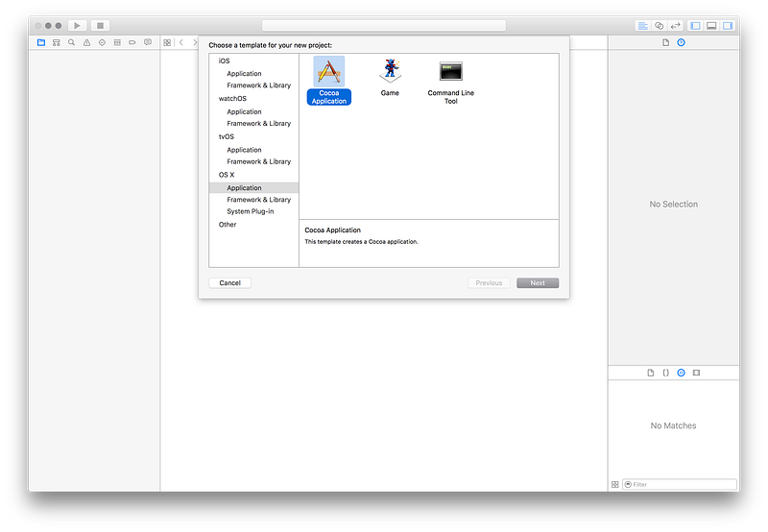Open the Report navigator speech bubble icon

coord(148,42)
